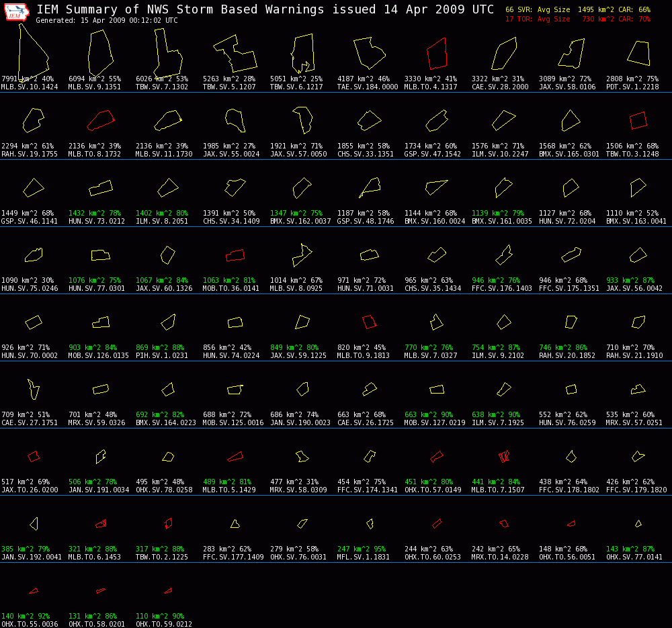Select the red OHX.TO.59.0212 polygon
The height and width of the screenshot is (628, 672).
click(x=168, y=591)
